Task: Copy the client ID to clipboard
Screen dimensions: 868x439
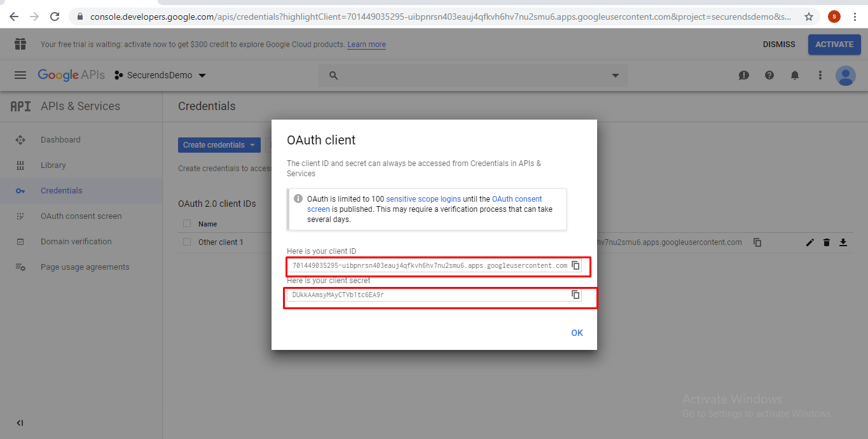Action: (575, 265)
